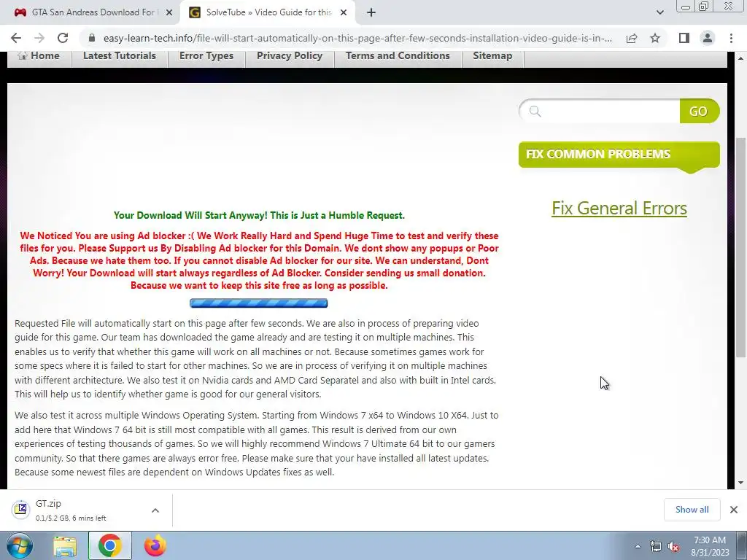Click the search magnifier icon

tap(535, 111)
